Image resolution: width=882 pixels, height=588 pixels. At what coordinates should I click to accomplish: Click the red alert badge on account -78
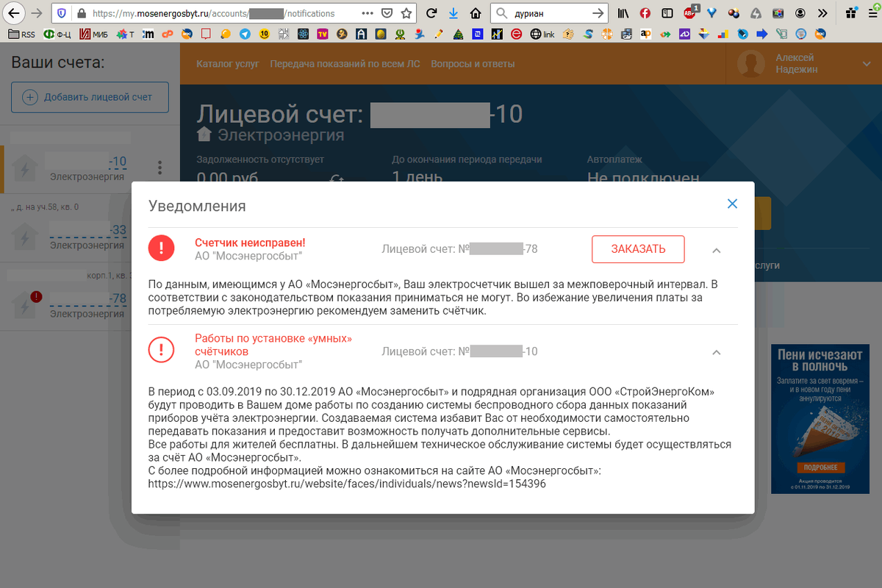pos(36,297)
